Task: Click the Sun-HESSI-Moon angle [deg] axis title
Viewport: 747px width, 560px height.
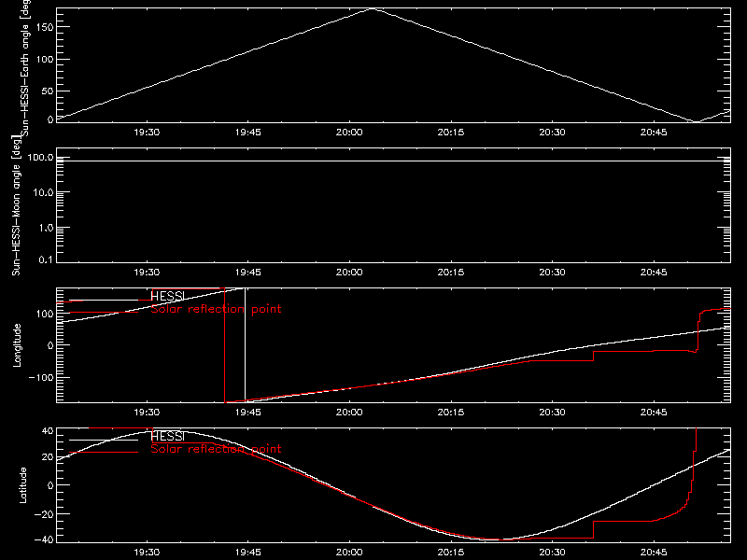Action: 16,205
